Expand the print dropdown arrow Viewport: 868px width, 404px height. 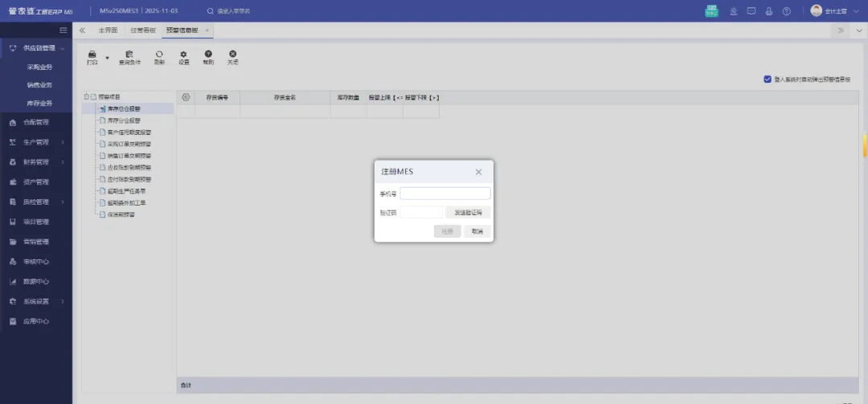point(107,58)
